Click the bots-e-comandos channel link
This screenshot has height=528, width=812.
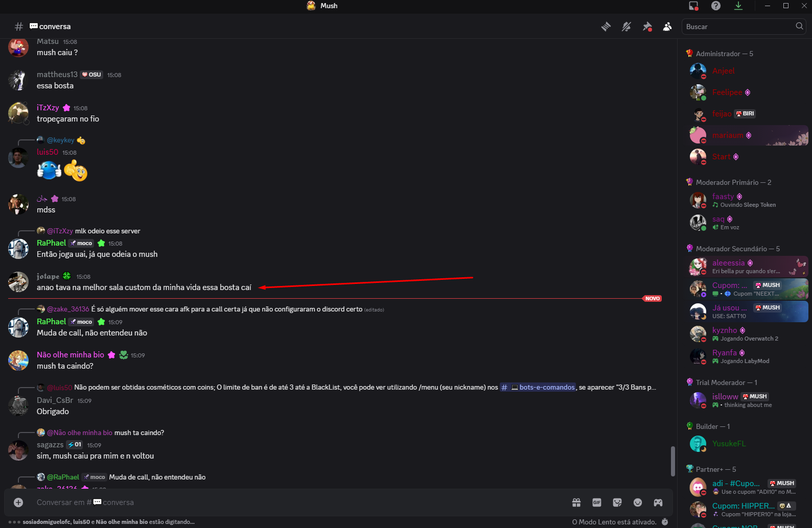pyautogui.click(x=538, y=388)
